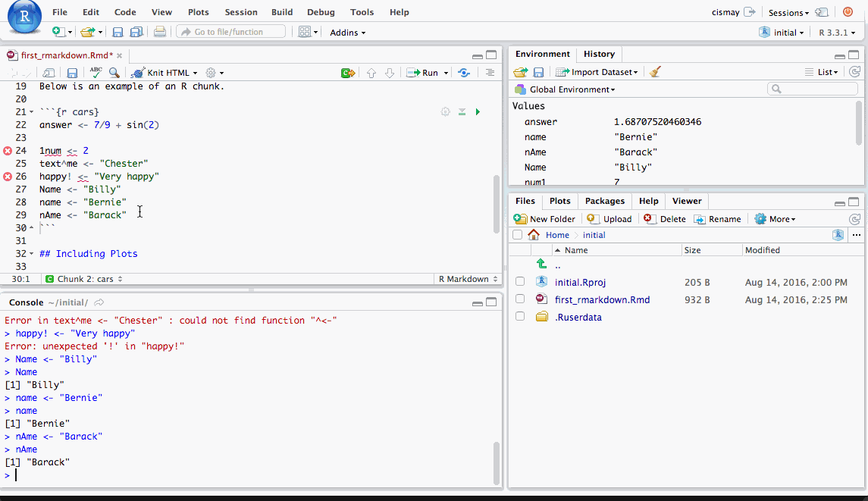Open the Plots menu
The image size is (868, 501).
pos(198,12)
